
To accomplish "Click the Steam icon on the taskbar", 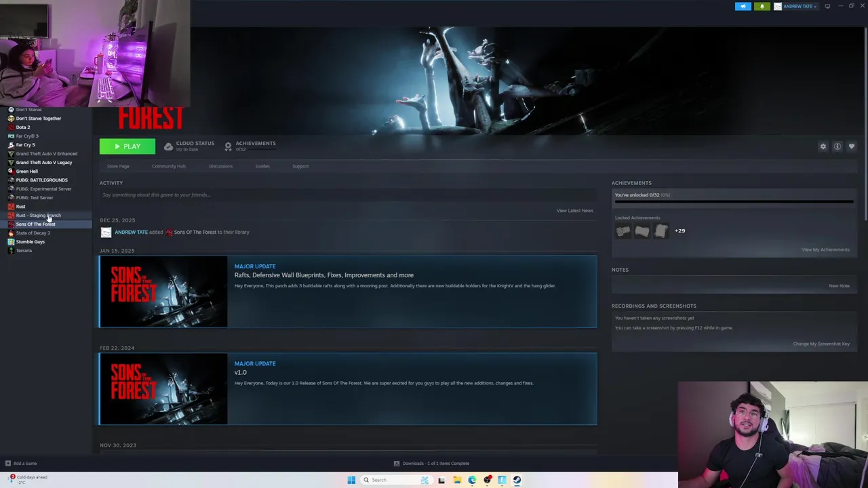I will (517, 480).
